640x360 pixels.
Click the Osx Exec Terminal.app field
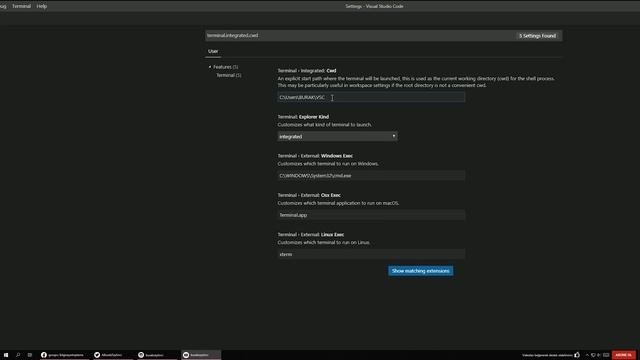(371, 215)
